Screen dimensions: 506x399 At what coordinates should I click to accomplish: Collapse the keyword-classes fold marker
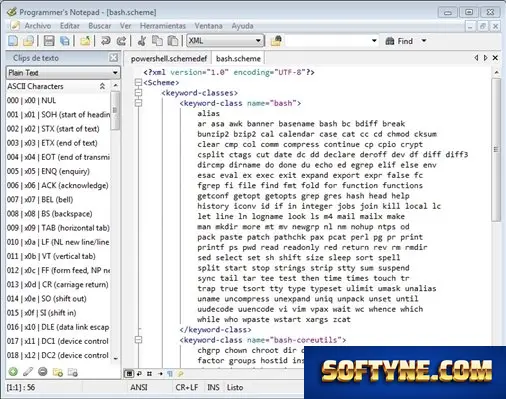pyautogui.click(x=138, y=93)
